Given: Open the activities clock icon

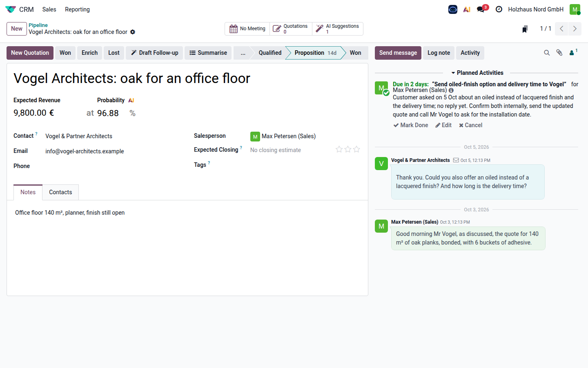Looking at the screenshot, I should coord(499,9).
